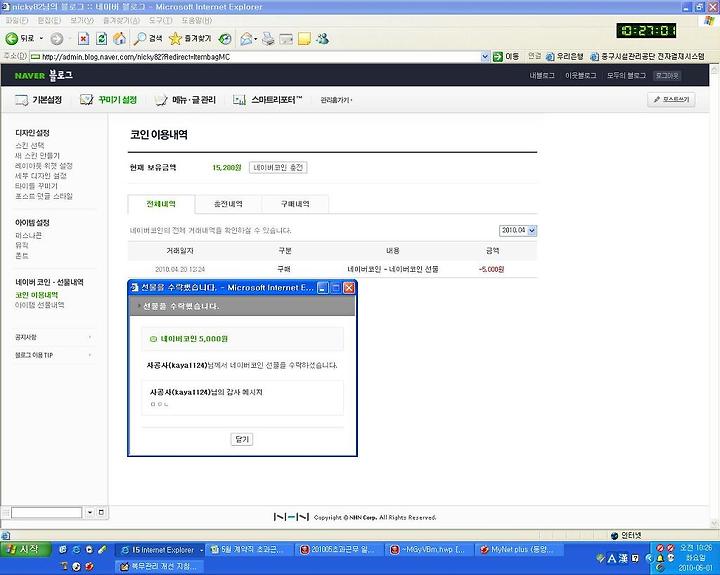Go to 이웃블로그 link
720x575 pixels.
pyautogui.click(x=581, y=75)
